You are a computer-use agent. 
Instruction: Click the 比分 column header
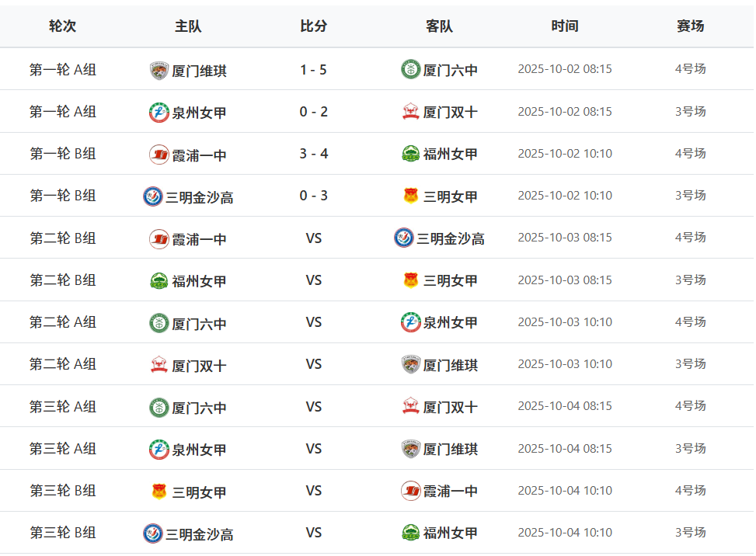pos(314,26)
